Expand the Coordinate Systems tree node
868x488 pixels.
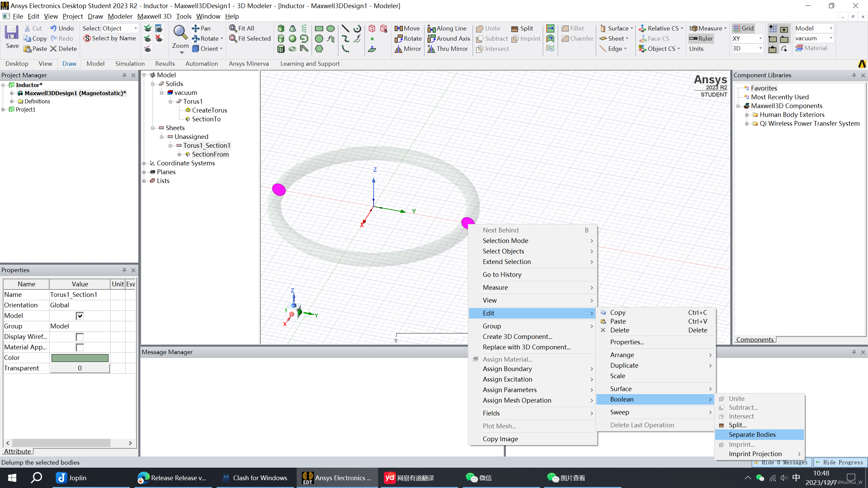click(144, 163)
